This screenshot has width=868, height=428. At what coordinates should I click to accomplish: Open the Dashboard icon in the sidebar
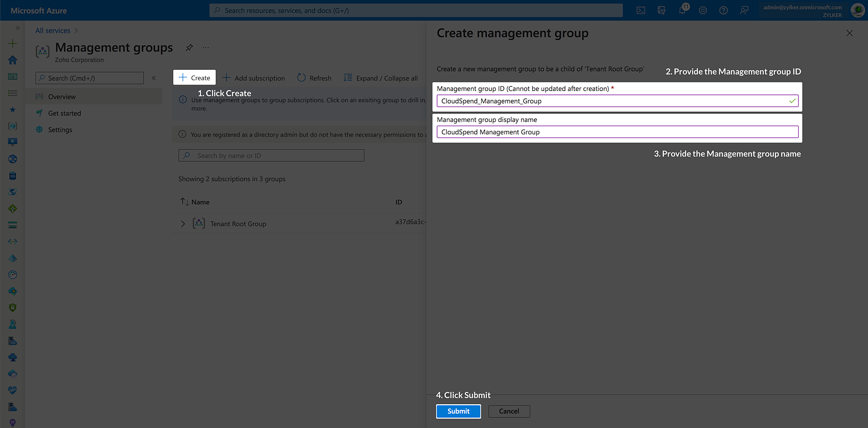13,76
